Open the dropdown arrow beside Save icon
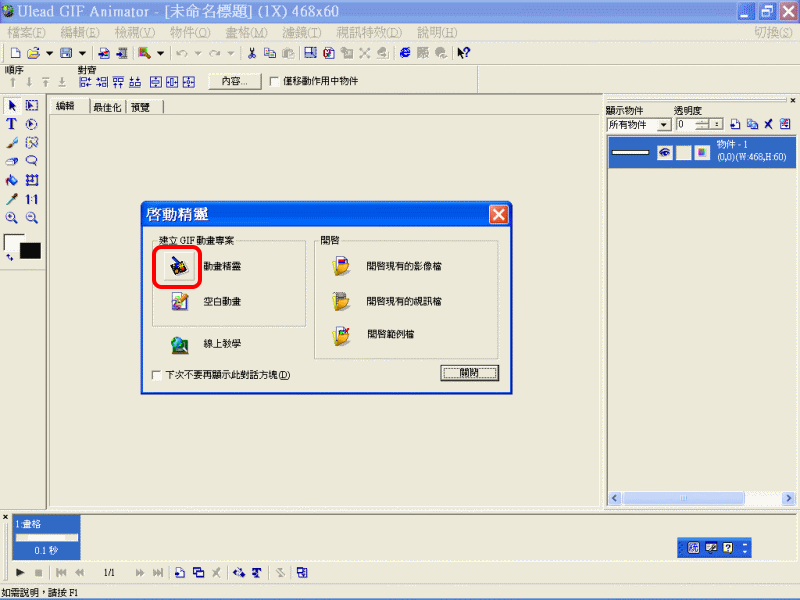This screenshot has height=600, width=800. coord(79,53)
